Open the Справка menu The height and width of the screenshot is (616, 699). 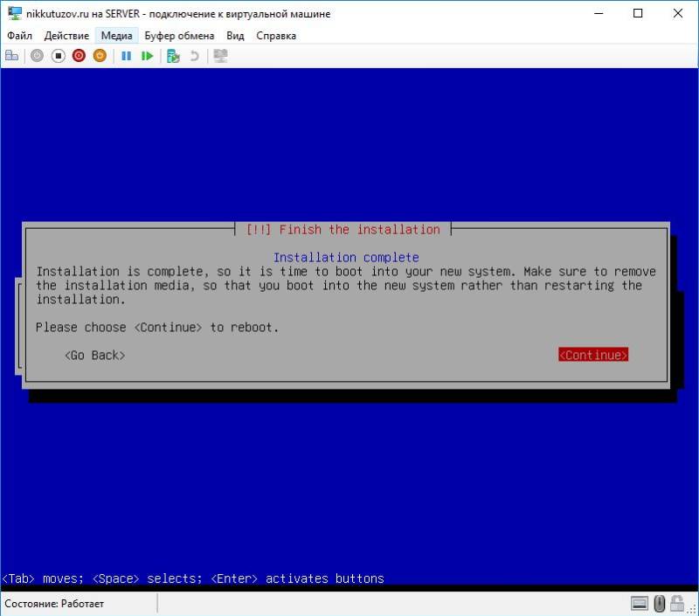(x=275, y=36)
